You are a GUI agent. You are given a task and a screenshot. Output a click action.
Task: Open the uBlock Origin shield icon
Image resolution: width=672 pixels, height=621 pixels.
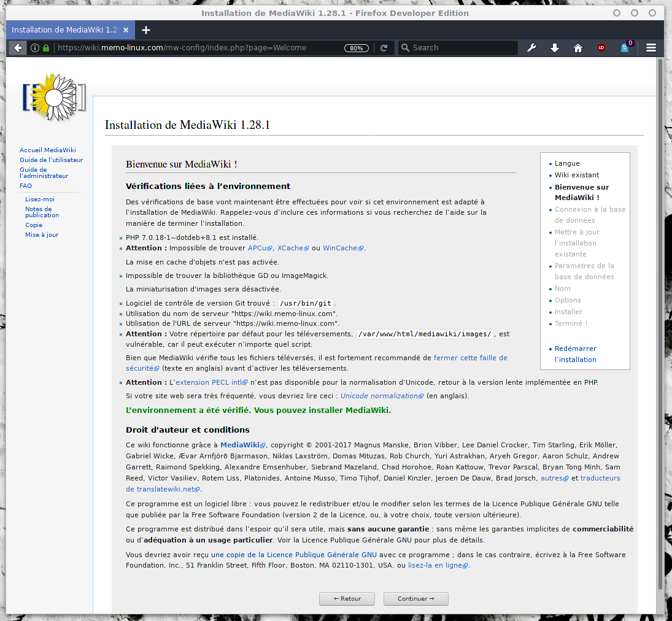coord(601,47)
